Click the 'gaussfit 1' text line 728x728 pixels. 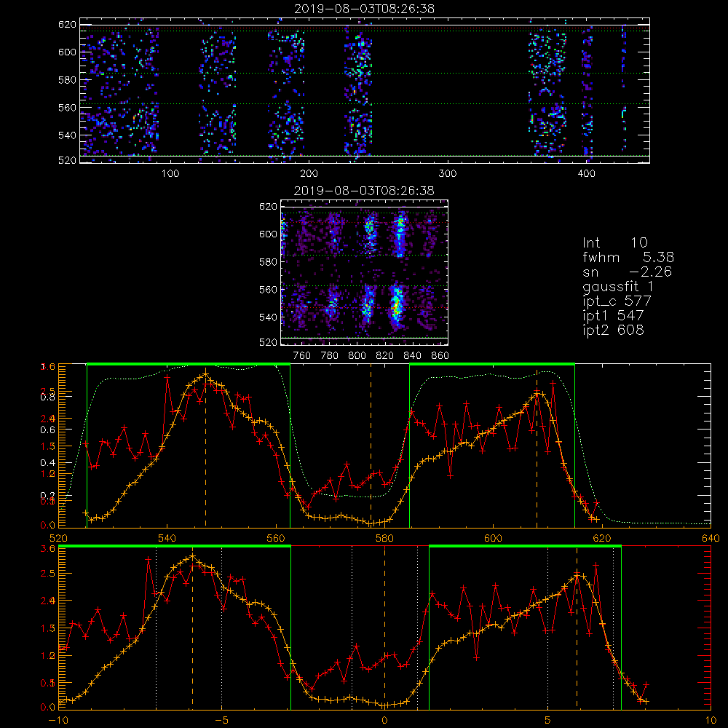pos(618,286)
